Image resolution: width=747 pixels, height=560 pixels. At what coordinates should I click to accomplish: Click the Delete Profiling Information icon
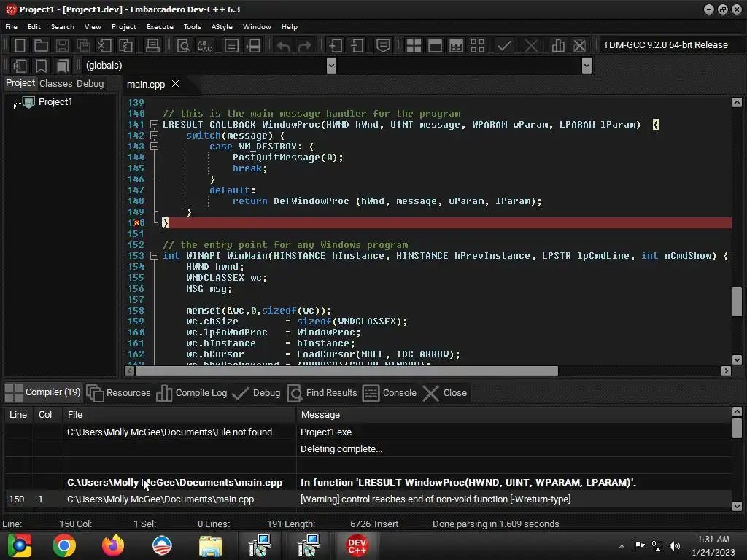tap(579, 46)
